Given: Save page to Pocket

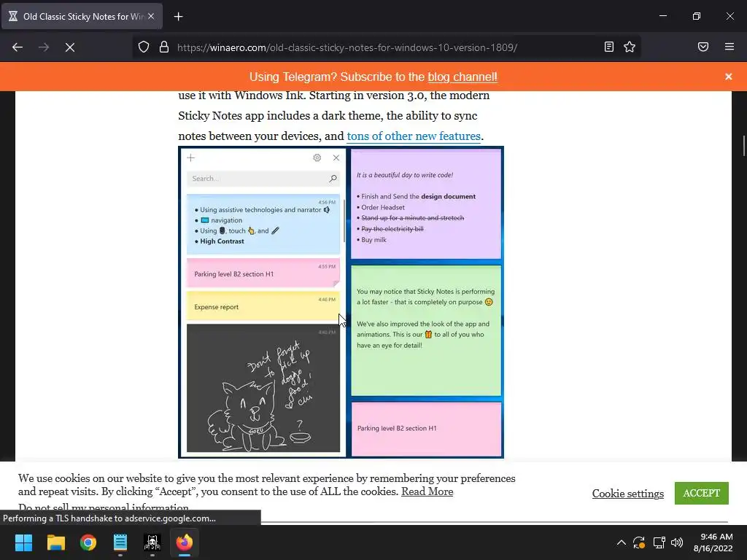Looking at the screenshot, I should 703,47.
